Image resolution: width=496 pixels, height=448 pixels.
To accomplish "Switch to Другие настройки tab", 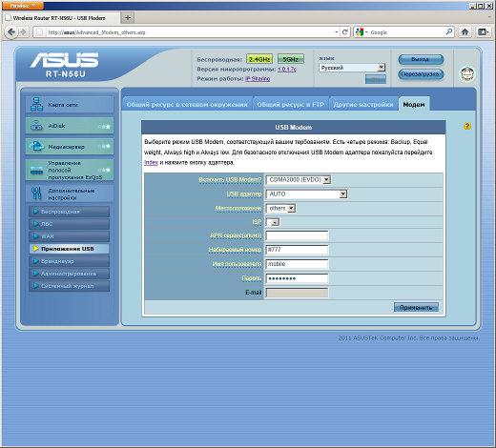I will tap(363, 104).
